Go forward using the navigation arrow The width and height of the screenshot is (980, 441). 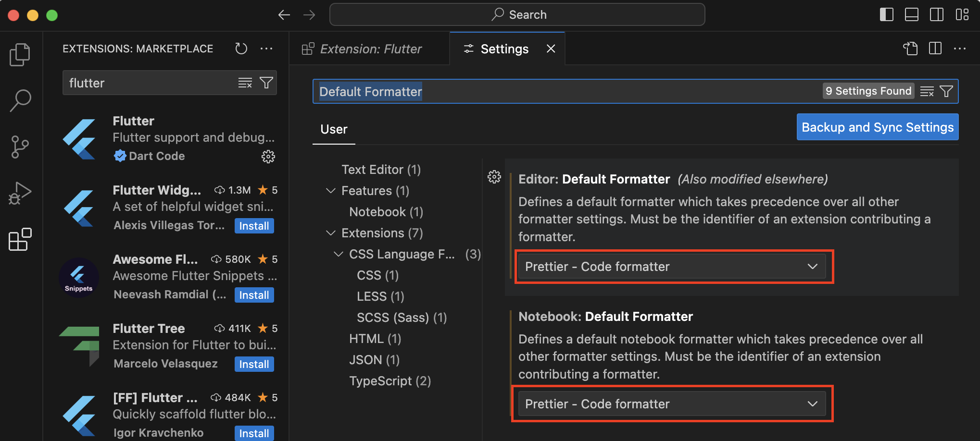click(309, 15)
